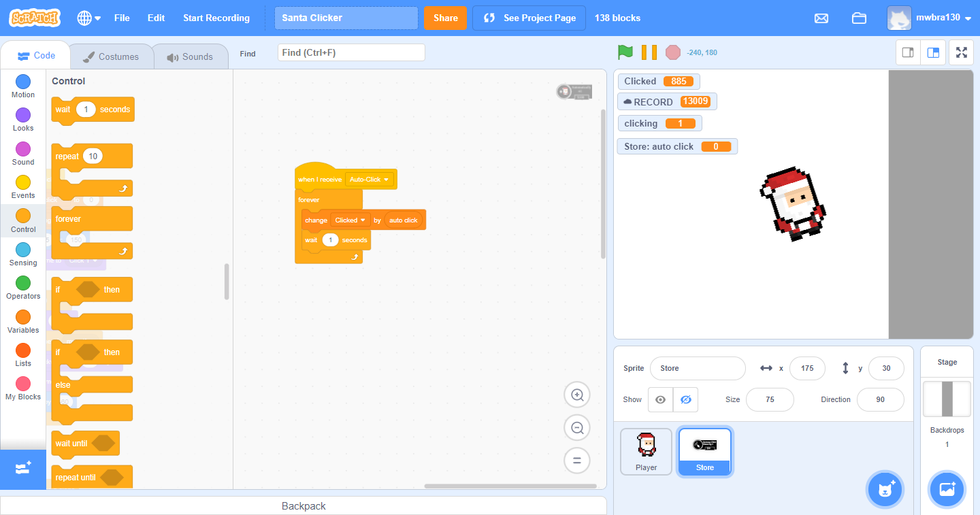Click the Santa sprite on stage
980x515 pixels.
point(792,204)
